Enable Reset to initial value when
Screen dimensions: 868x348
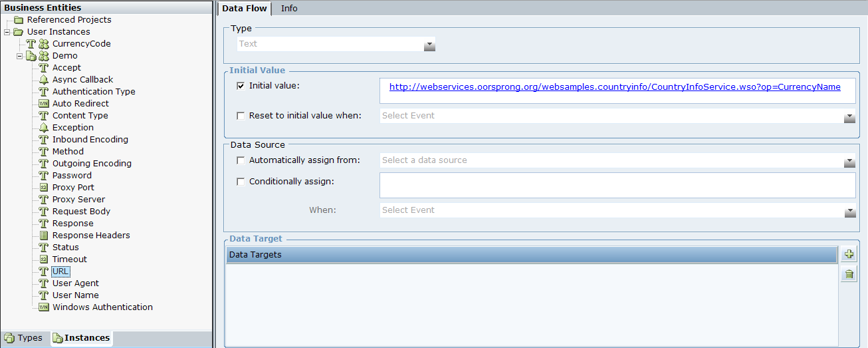[241, 116]
